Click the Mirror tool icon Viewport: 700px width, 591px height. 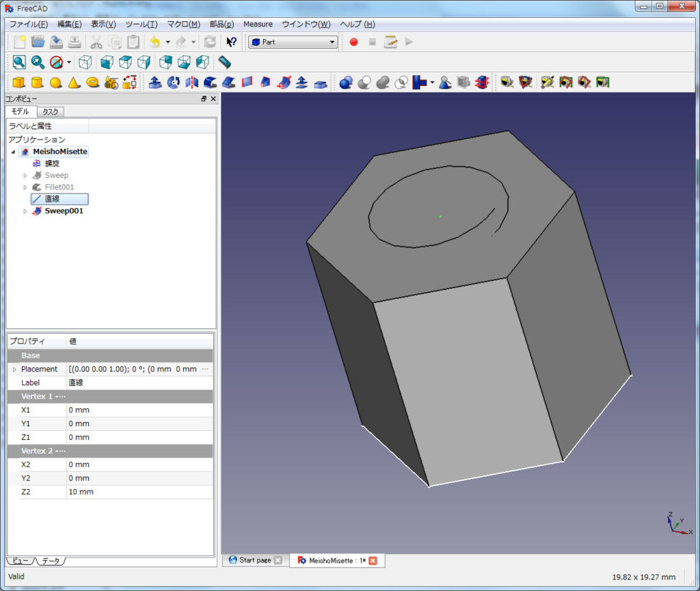tap(192, 82)
